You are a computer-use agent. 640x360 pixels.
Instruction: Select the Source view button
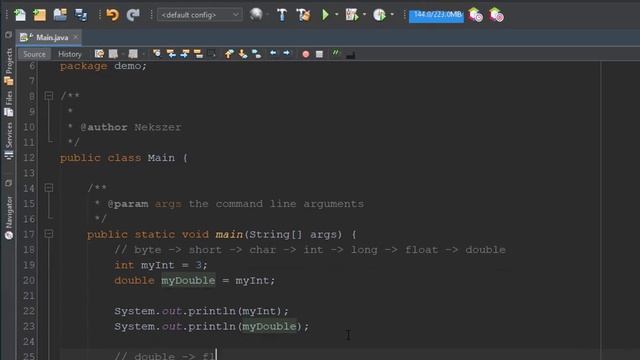[x=34, y=54]
